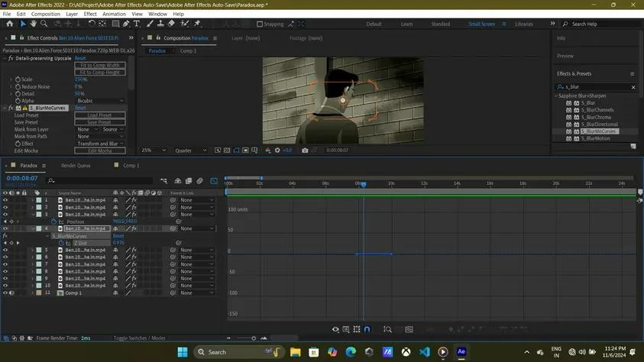Click Fit to Comp Width button
644x362 pixels.
click(x=100, y=65)
